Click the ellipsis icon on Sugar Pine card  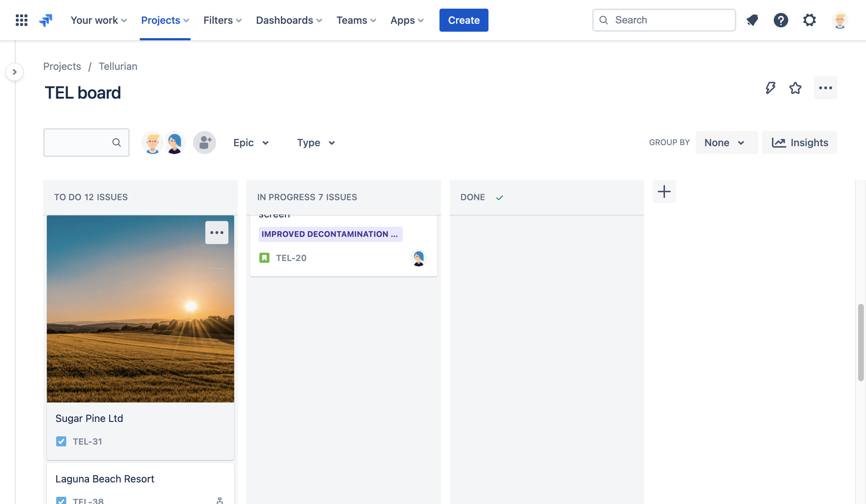(216, 232)
